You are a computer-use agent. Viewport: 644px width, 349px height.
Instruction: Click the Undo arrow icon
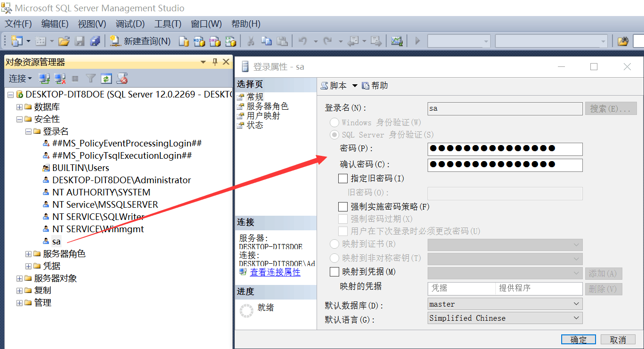(303, 41)
